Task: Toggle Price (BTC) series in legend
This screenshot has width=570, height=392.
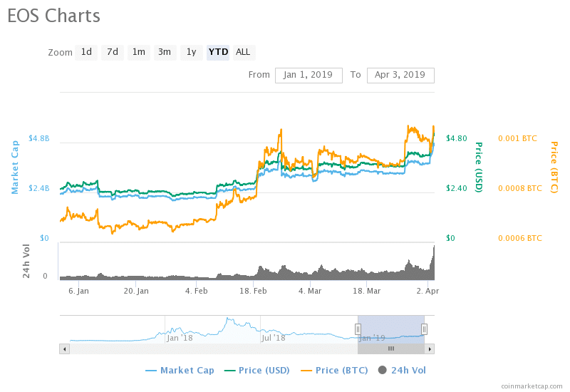Action: pyautogui.click(x=334, y=371)
